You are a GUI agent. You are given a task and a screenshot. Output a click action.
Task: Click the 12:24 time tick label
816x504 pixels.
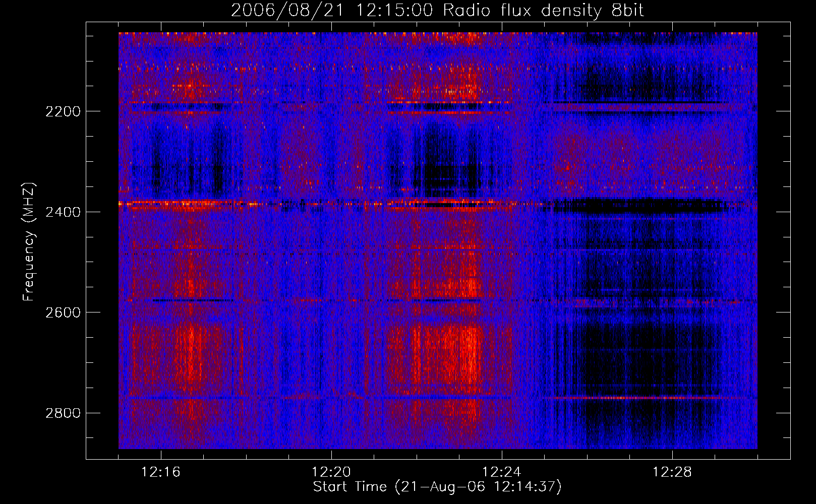coord(502,472)
